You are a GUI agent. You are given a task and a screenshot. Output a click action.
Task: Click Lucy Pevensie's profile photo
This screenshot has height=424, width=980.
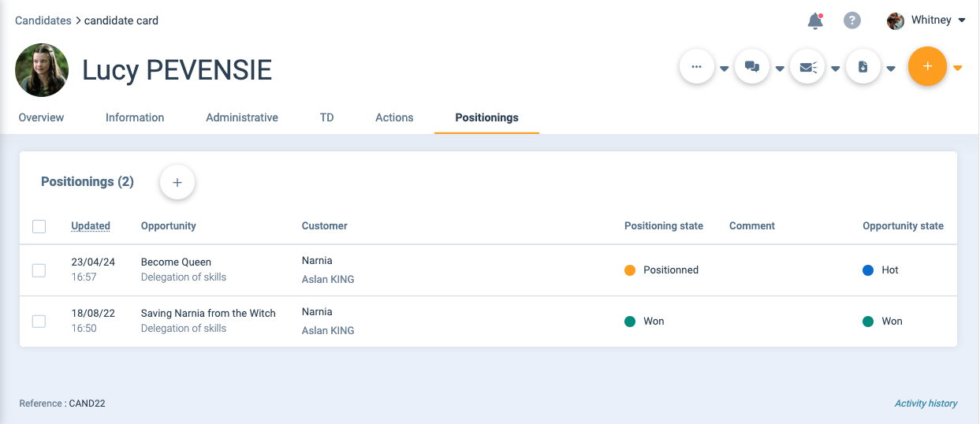pyautogui.click(x=42, y=70)
